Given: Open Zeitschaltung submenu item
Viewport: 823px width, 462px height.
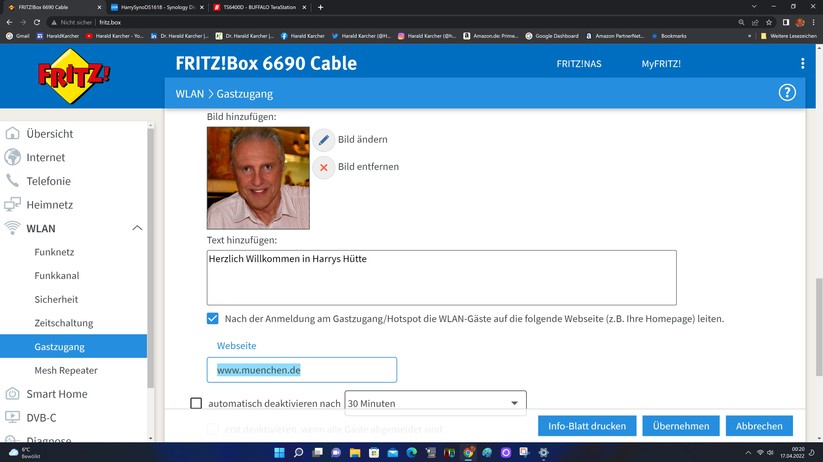Looking at the screenshot, I should [x=64, y=323].
